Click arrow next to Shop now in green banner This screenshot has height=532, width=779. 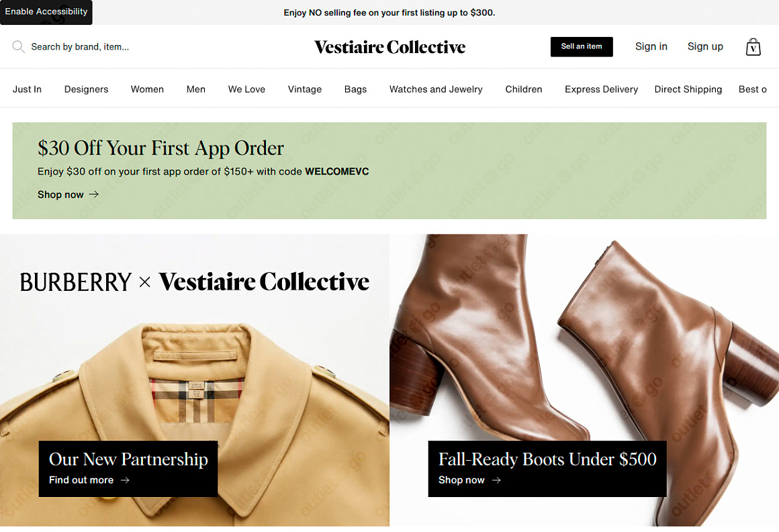94,194
